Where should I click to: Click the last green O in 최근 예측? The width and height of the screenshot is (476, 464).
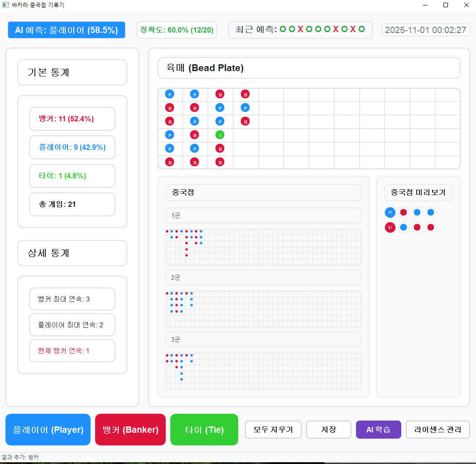pos(361,29)
